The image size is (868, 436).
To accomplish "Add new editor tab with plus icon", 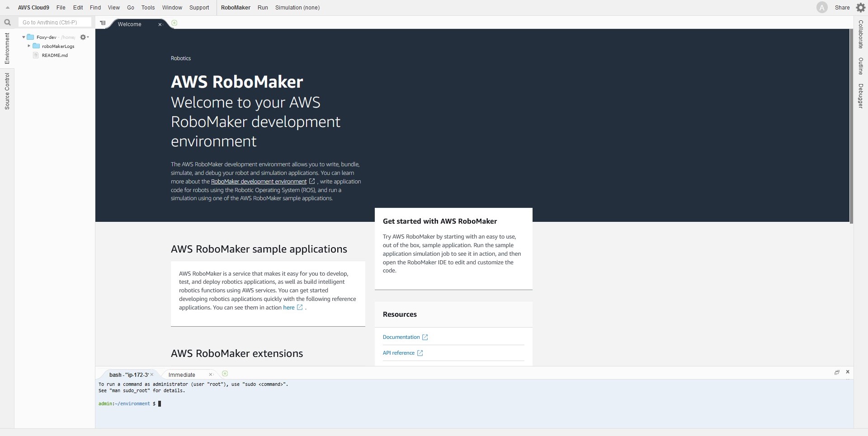I will coord(175,23).
